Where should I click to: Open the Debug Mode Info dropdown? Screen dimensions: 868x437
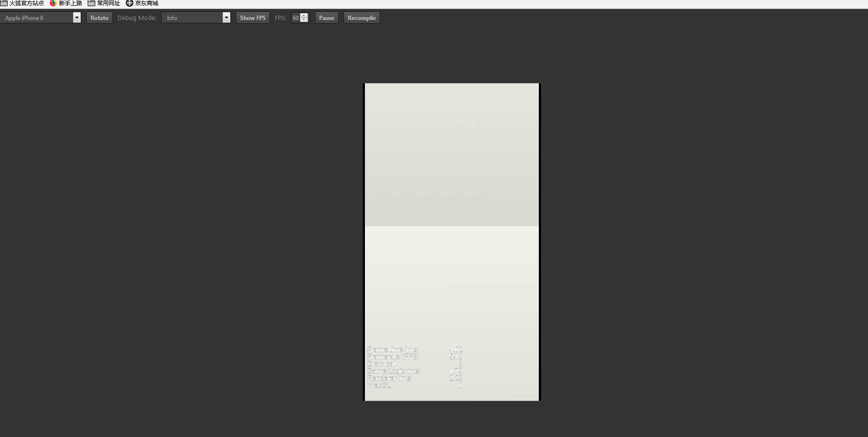pyautogui.click(x=196, y=18)
